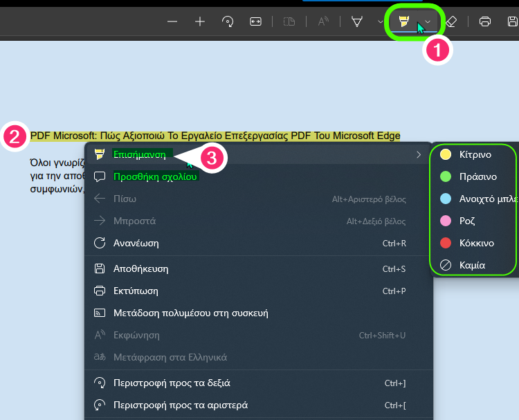Image resolution: width=519 pixels, height=420 pixels.
Task: Open the highlighter color dropdown arrow
Action: click(428, 22)
